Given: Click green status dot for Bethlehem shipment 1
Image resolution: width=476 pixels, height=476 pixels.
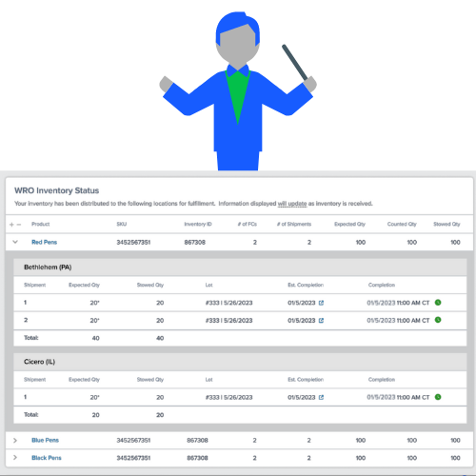Looking at the screenshot, I should (438, 303).
